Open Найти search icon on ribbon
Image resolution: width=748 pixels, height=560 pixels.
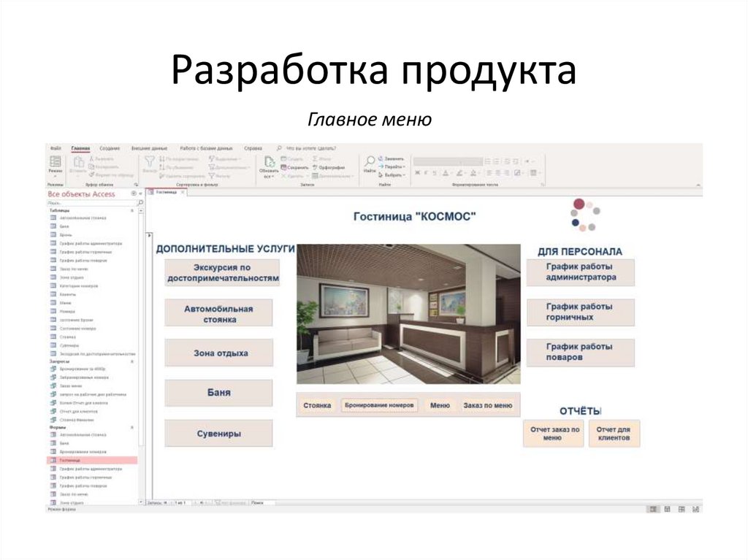pos(370,162)
